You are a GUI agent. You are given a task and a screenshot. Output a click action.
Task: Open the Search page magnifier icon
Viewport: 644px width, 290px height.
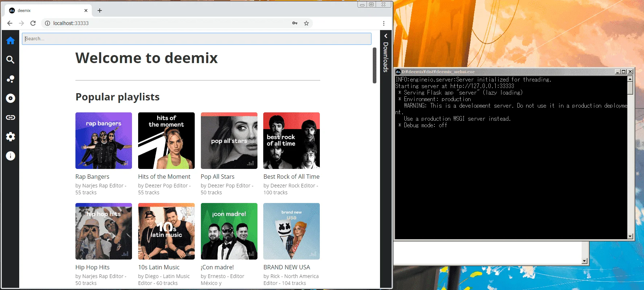[x=11, y=60]
